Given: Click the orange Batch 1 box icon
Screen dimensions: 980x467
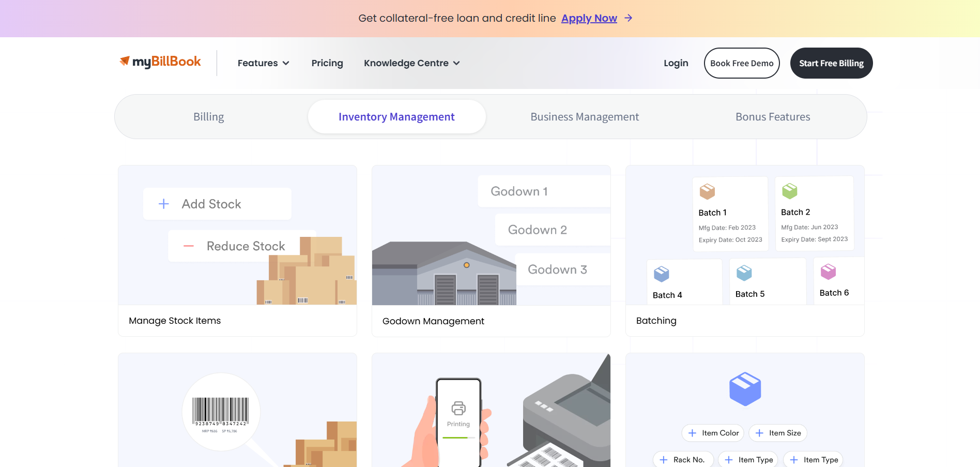Looking at the screenshot, I should [707, 191].
